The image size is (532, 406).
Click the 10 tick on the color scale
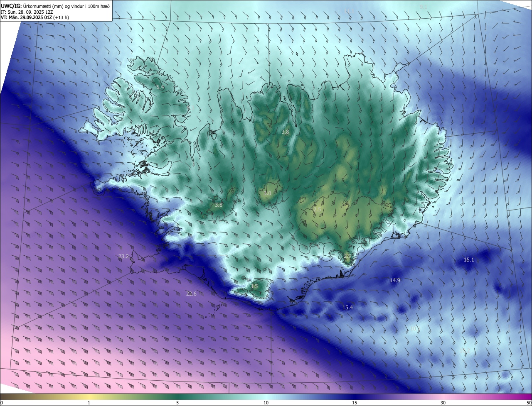266,403
